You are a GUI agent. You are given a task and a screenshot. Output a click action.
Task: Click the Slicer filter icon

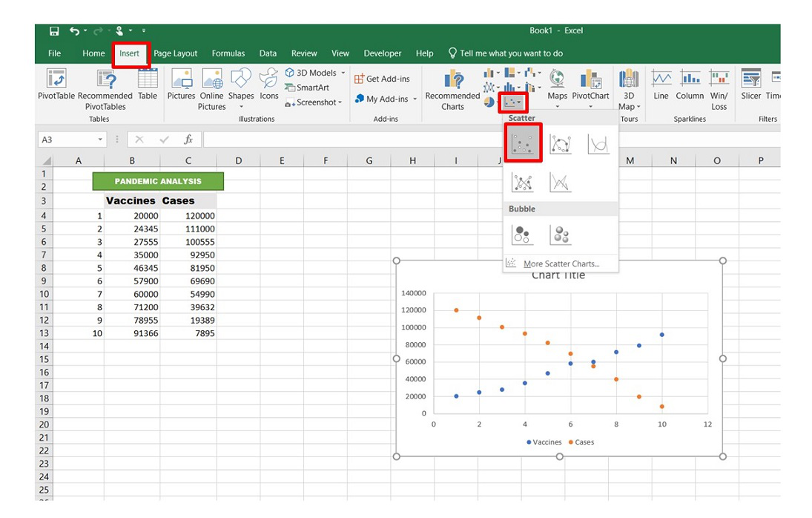click(x=750, y=79)
